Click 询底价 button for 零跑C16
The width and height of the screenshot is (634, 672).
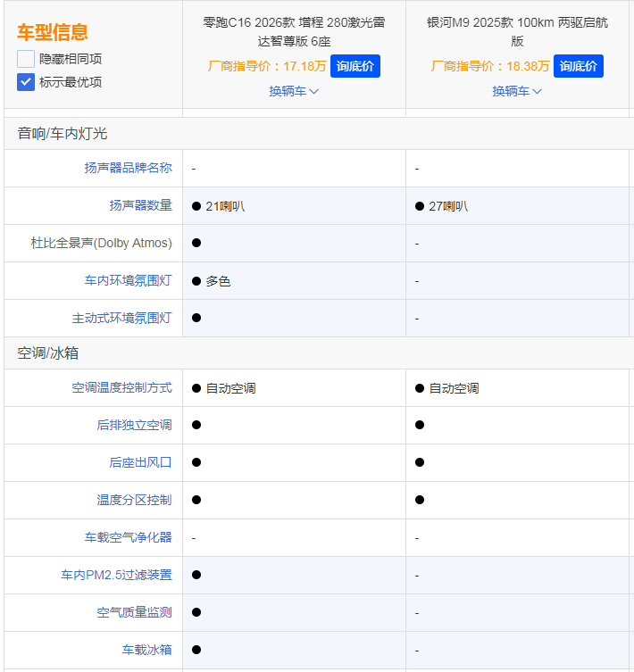(x=355, y=66)
